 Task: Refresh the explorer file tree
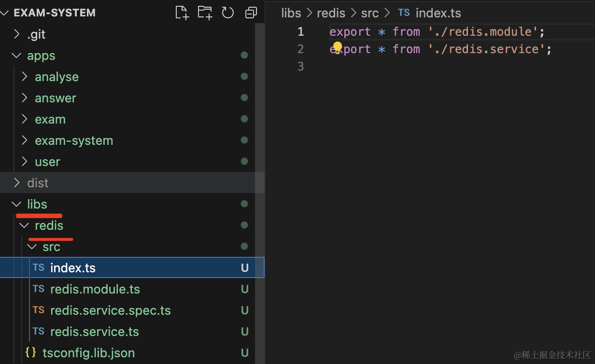point(228,13)
